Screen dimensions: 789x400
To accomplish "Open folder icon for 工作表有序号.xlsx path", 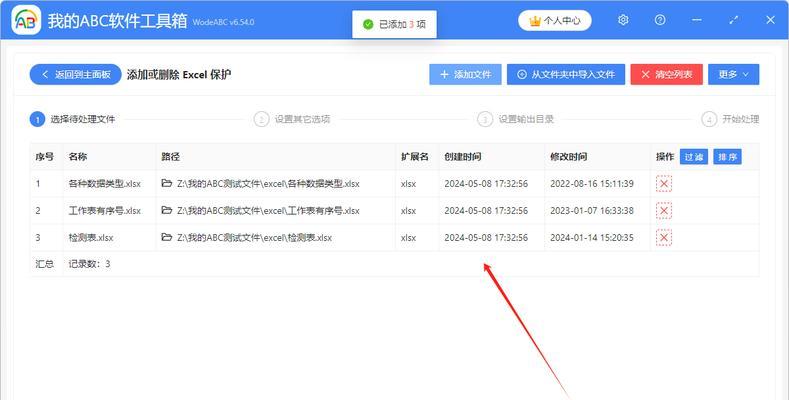I will click(167, 210).
